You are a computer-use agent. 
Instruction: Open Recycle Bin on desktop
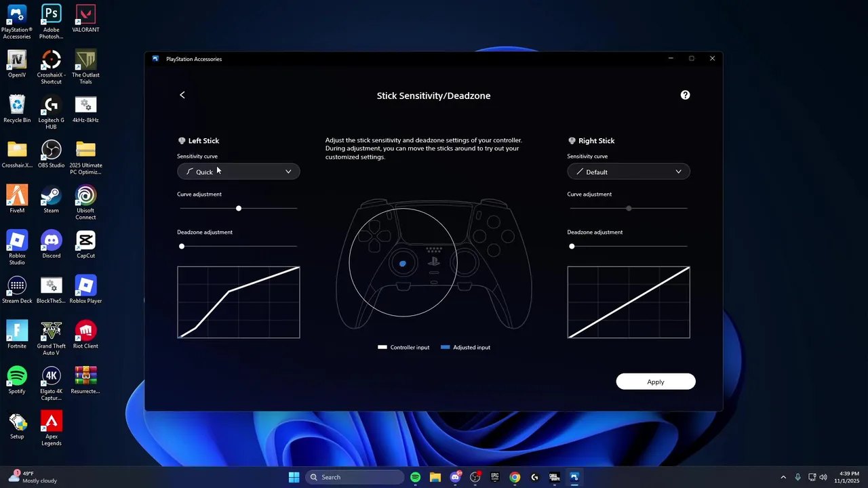17,109
